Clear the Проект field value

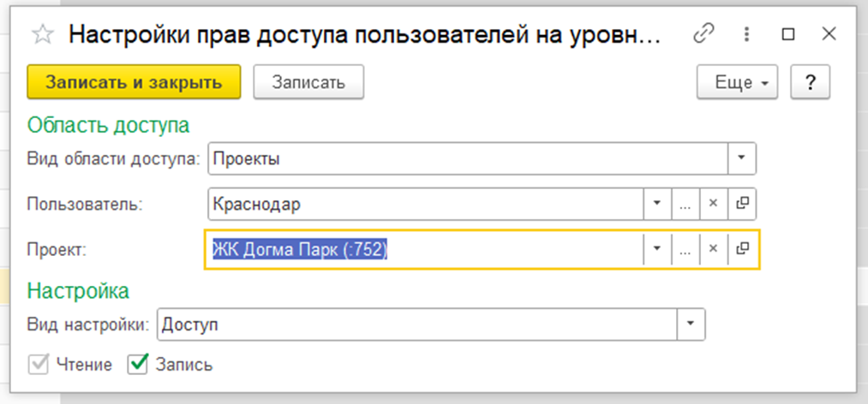[x=713, y=249]
